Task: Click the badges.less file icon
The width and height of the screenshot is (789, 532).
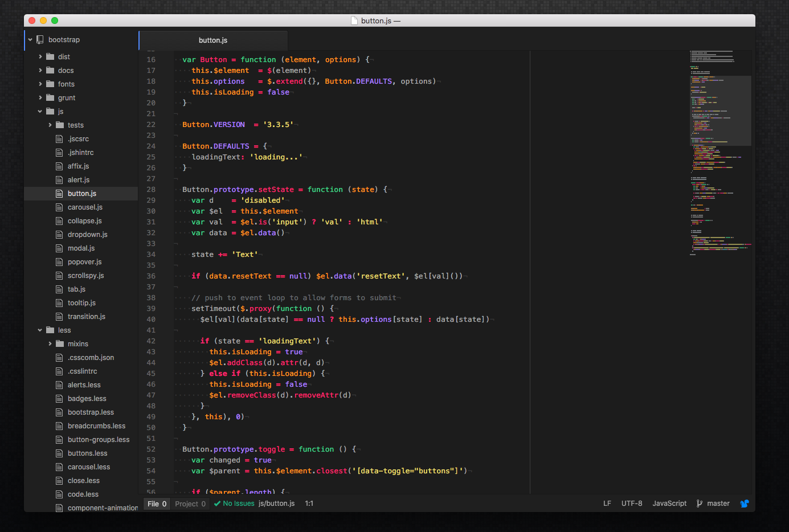Action: [59, 399]
